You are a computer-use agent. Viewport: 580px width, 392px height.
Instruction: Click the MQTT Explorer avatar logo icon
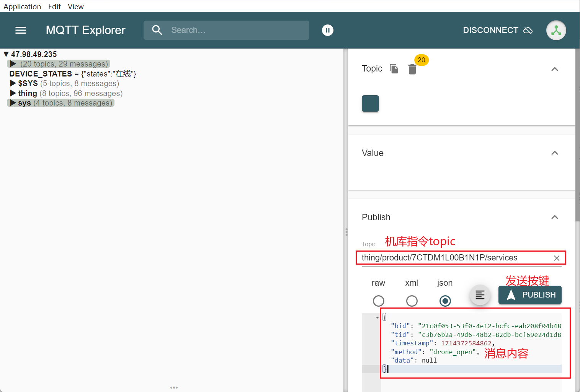point(556,30)
